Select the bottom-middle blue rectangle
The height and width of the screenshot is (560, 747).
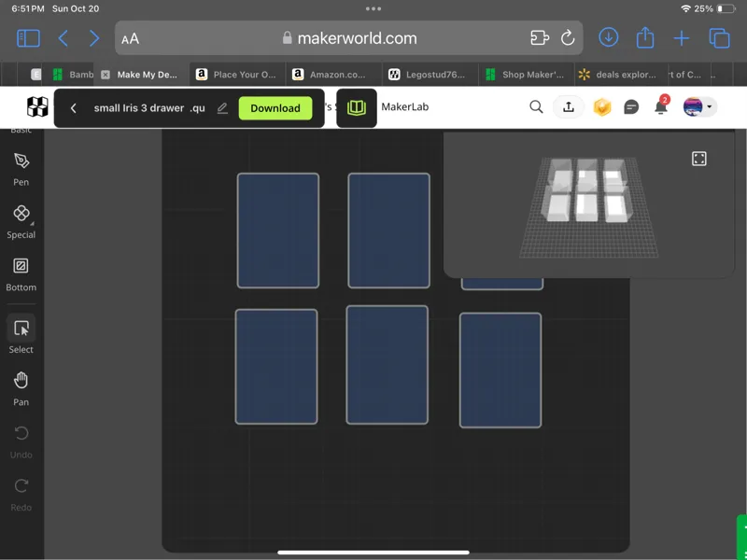click(x=388, y=365)
